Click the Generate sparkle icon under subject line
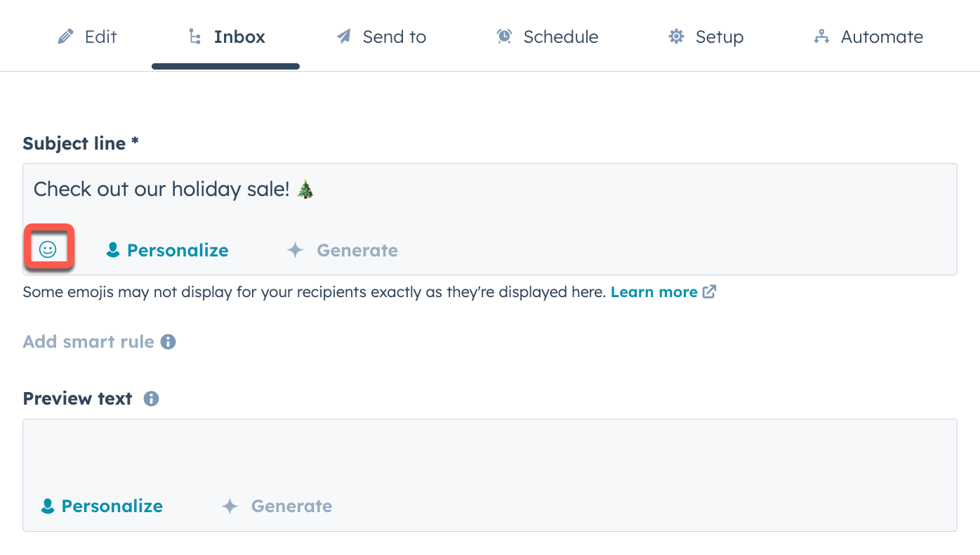Viewport: 980px width, 555px height. (x=294, y=249)
